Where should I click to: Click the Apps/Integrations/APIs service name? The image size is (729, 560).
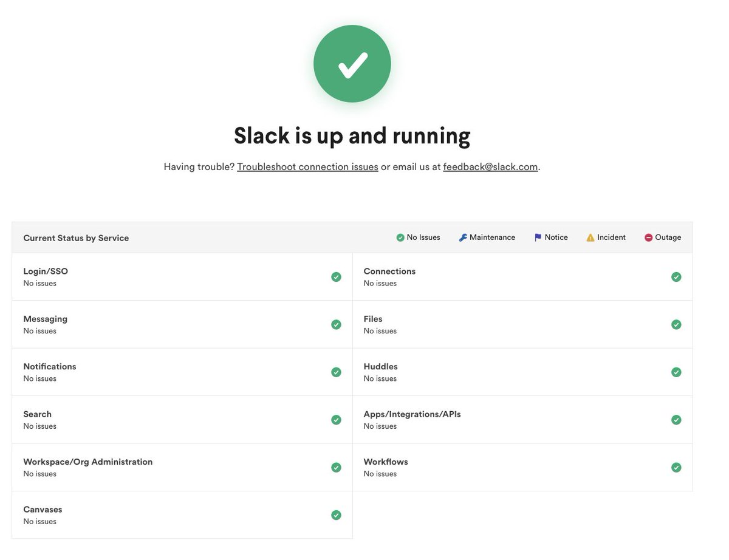(412, 414)
